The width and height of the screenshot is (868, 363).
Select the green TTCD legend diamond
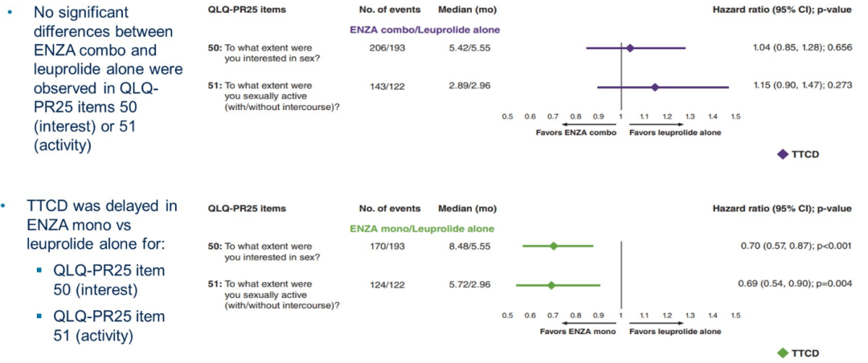pyautogui.click(x=783, y=353)
